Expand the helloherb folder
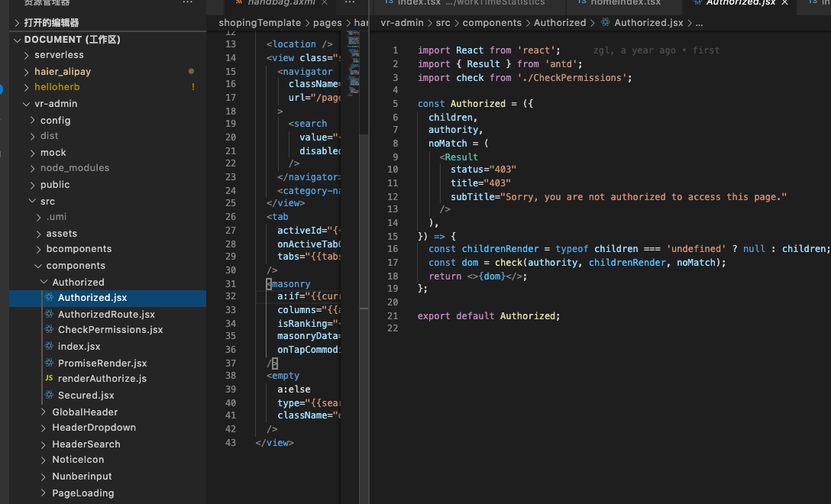This screenshot has height=504, width=831. click(27, 87)
